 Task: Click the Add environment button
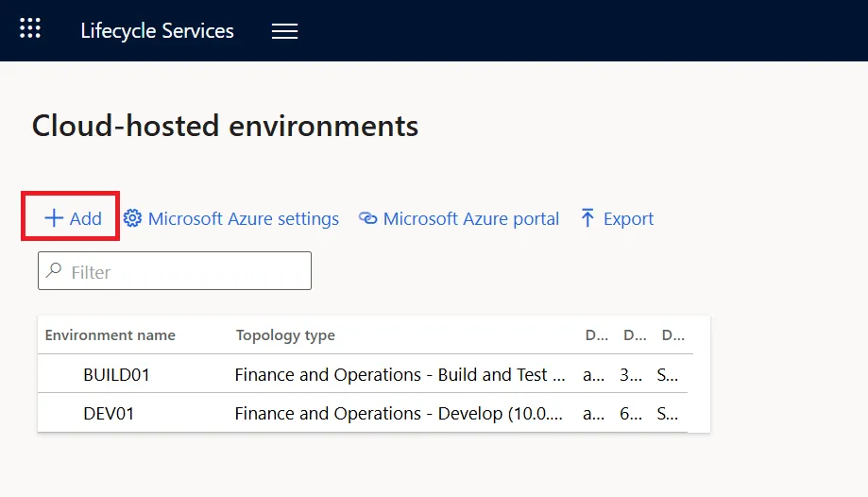click(x=73, y=218)
